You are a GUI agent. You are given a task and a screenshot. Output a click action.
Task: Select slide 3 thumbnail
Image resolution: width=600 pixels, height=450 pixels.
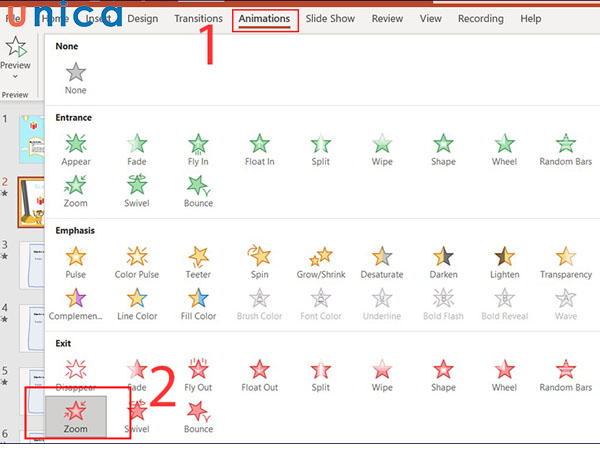tap(32, 265)
